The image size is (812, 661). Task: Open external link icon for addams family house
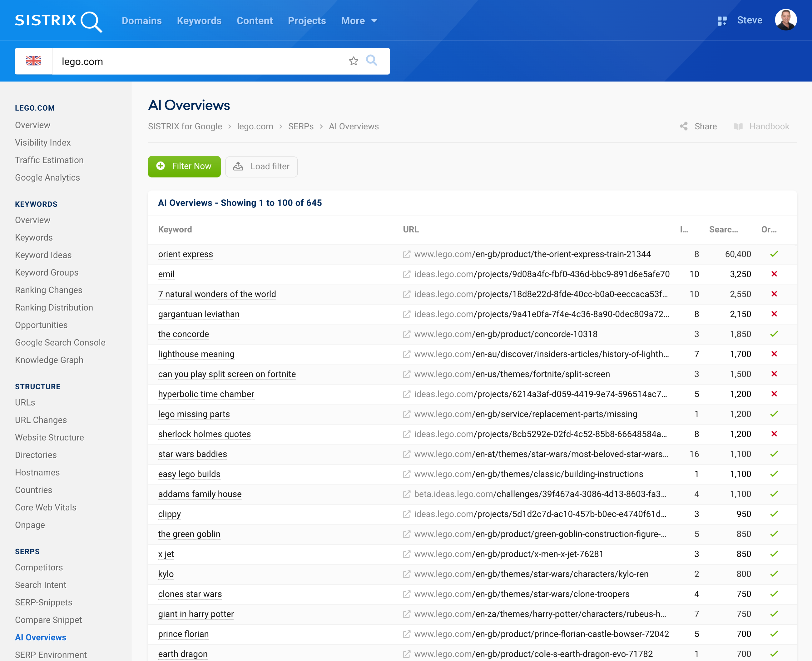[407, 494]
